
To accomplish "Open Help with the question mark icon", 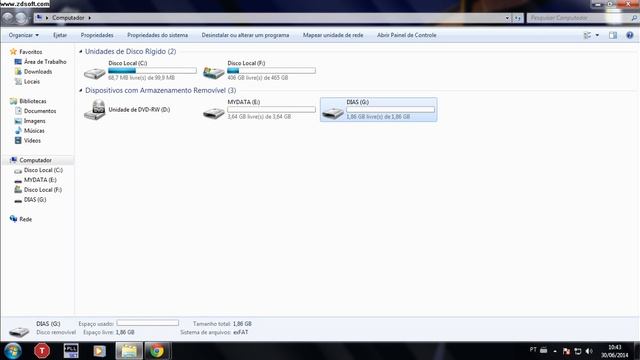I will (630, 35).
